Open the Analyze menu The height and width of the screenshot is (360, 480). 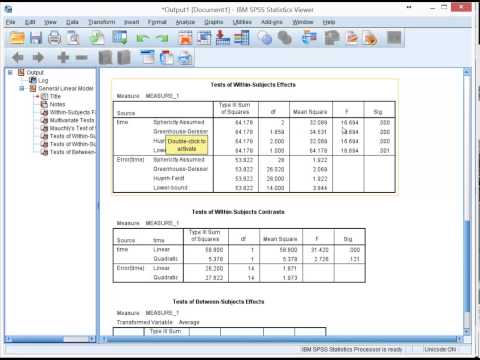185,22
